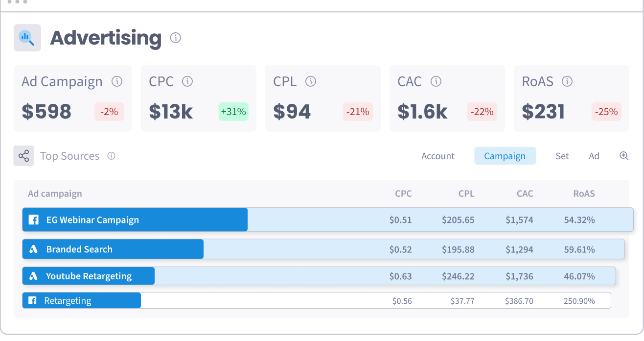Click $1,574 CAC value
644x341 pixels.
pyautogui.click(x=520, y=220)
